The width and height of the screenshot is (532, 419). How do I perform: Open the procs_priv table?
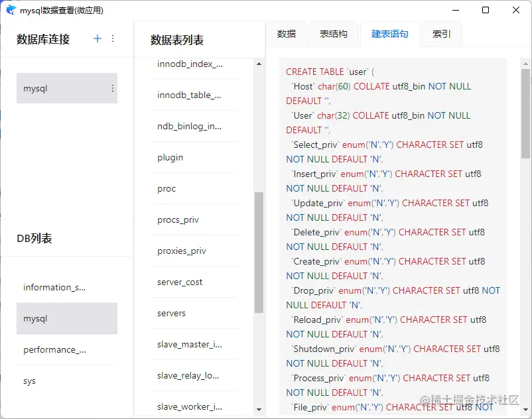[194, 220]
